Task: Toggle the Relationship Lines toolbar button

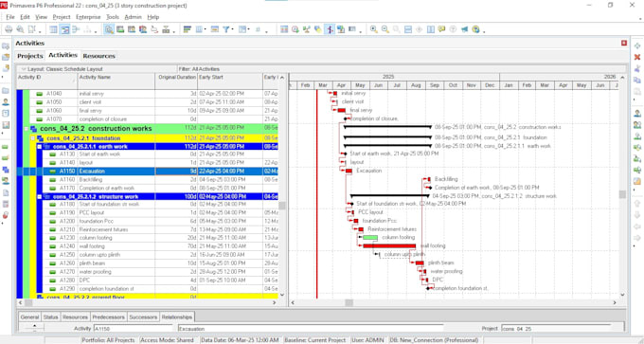Action: [x=330, y=29]
